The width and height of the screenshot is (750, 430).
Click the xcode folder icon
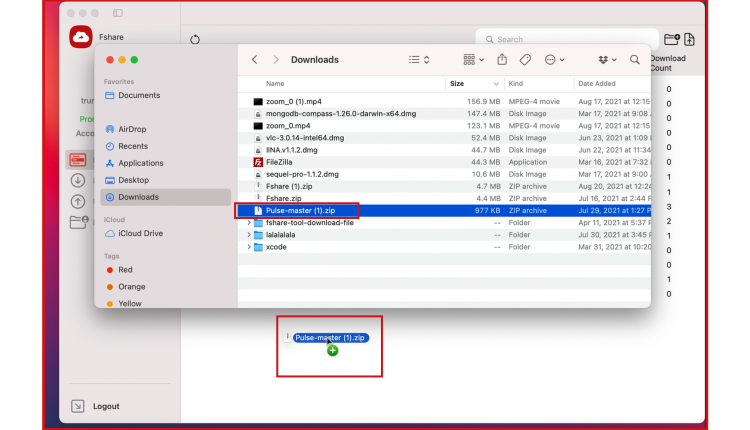pyautogui.click(x=258, y=247)
